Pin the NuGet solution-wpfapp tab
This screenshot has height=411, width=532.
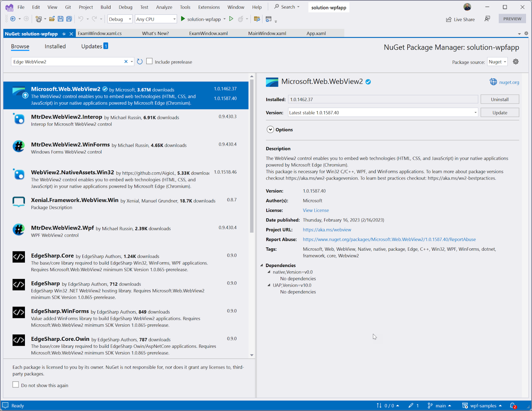tap(64, 34)
